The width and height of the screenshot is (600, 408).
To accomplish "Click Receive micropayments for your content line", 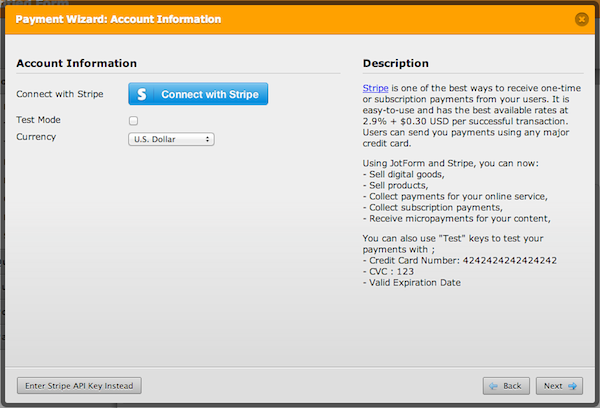I will click(x=457, y=219).
